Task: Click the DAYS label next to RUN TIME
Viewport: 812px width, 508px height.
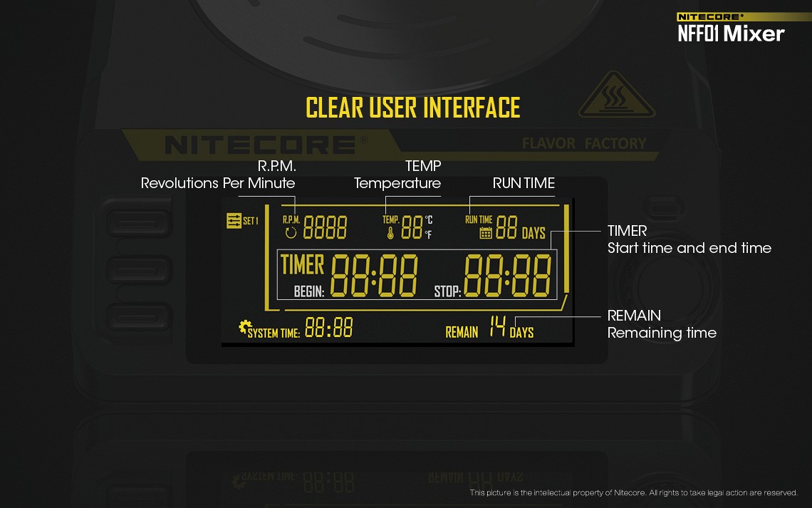Action: click(533, 233)
